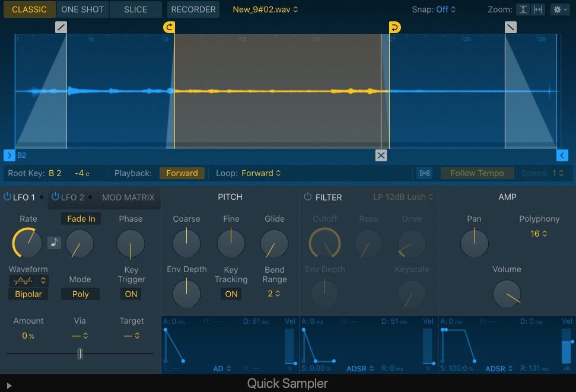Click the fade-in marker handle

[61, 27]
